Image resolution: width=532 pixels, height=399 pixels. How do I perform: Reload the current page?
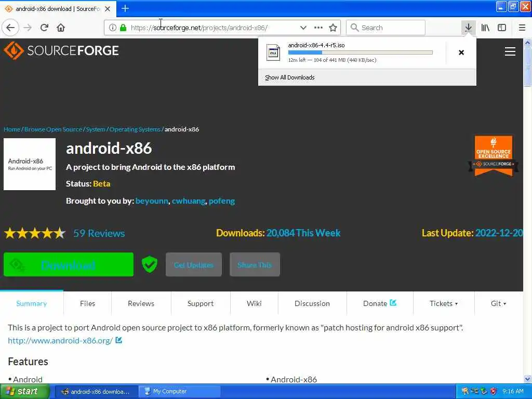[x=45, y=28]
